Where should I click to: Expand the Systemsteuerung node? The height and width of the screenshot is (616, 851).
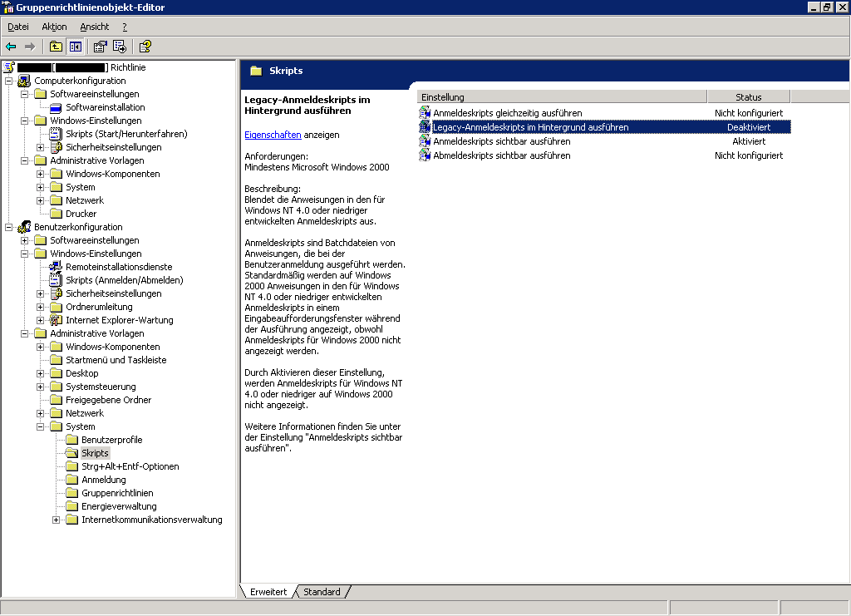[40, 387]
